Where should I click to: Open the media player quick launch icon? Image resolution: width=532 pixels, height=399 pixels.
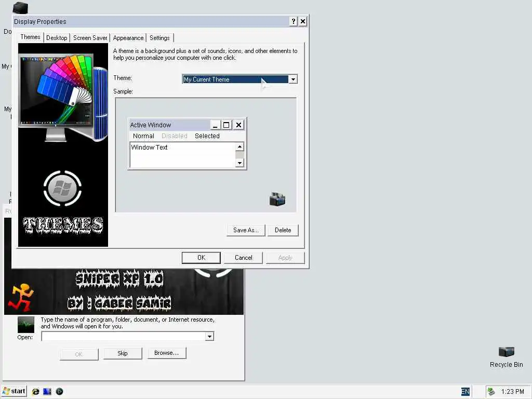(x=59, y=392)
